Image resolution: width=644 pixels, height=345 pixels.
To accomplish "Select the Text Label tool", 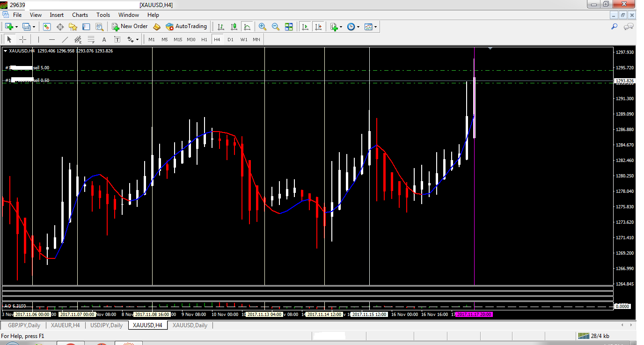I will (117, 39).
